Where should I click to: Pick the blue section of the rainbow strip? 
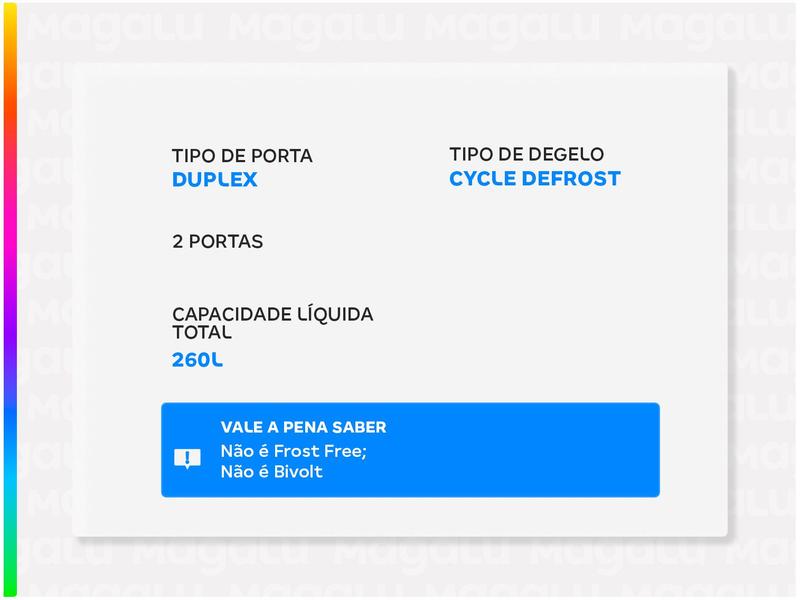pyautogui.click(x=9, y=420)
